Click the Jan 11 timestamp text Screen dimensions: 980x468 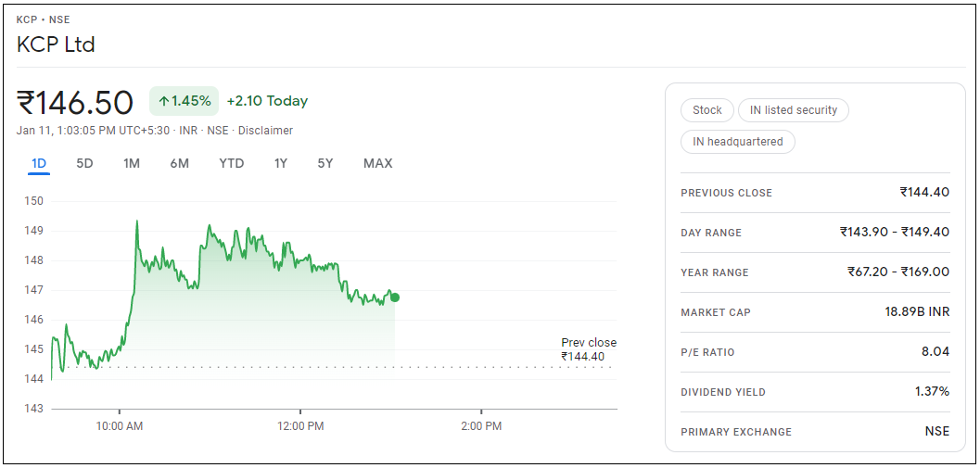[x=94, y=131]
